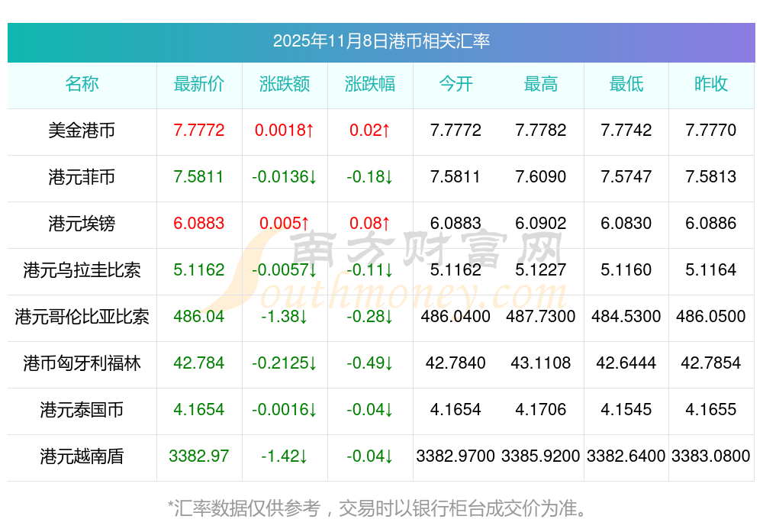Select latest price 4.1654 in green
The width and height of the screenshot is (763, 532).
(199, 410)
